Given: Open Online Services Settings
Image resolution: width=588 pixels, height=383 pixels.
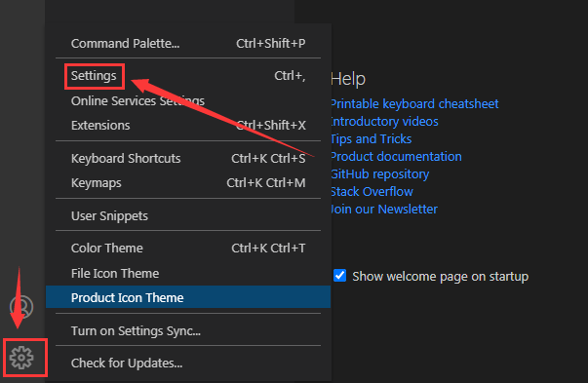Looking at the screenshot, I should 188,100.
